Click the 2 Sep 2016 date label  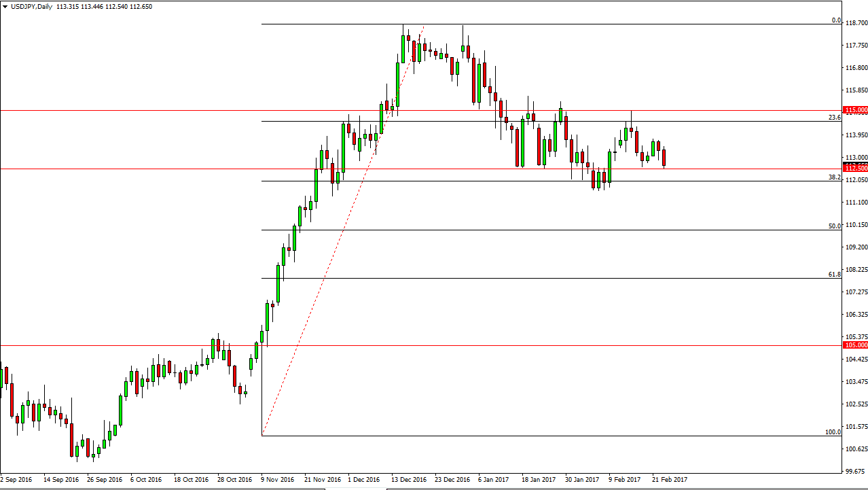click(x=17, y=480)
